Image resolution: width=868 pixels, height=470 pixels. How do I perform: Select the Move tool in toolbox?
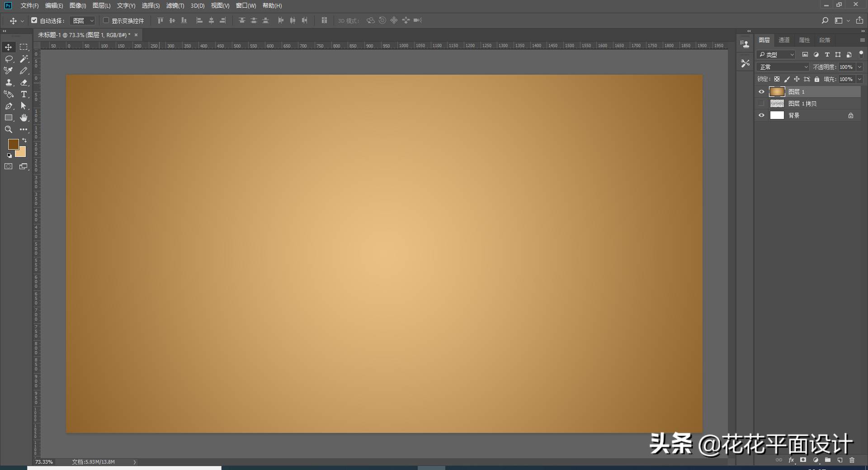9,47
